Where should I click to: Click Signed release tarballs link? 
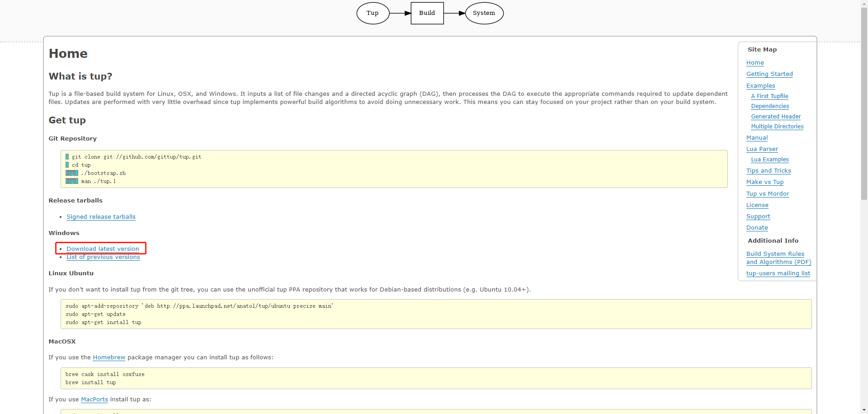[x=101, y=217]
